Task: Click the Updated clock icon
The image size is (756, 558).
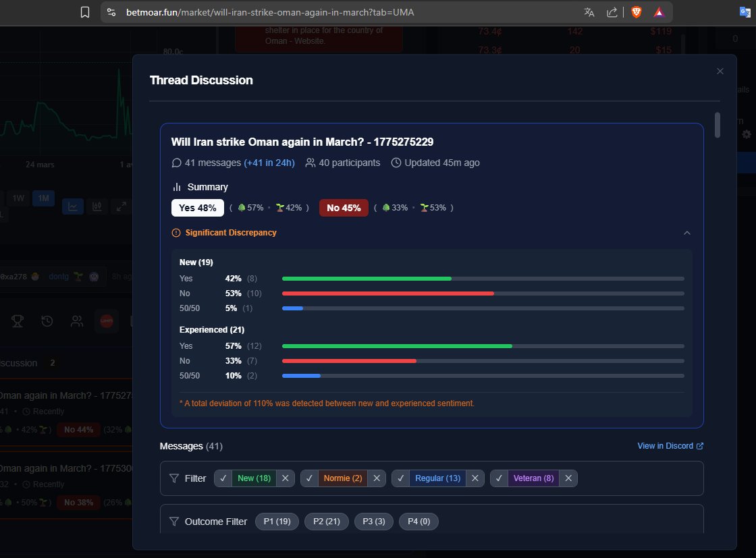Action: tap(396, 163)
